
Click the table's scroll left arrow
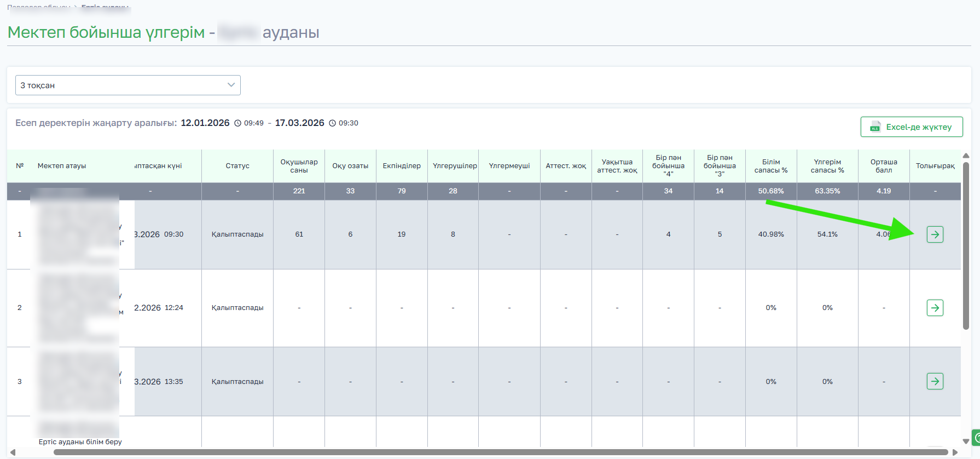(13, 452)
